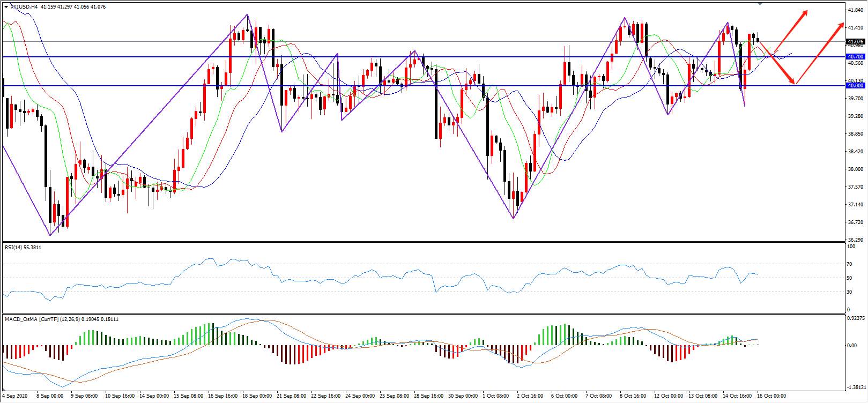Click the 15 Sep 08:00 time label
The width and height of the screenshot is (868, 403).
pos(188,396)
